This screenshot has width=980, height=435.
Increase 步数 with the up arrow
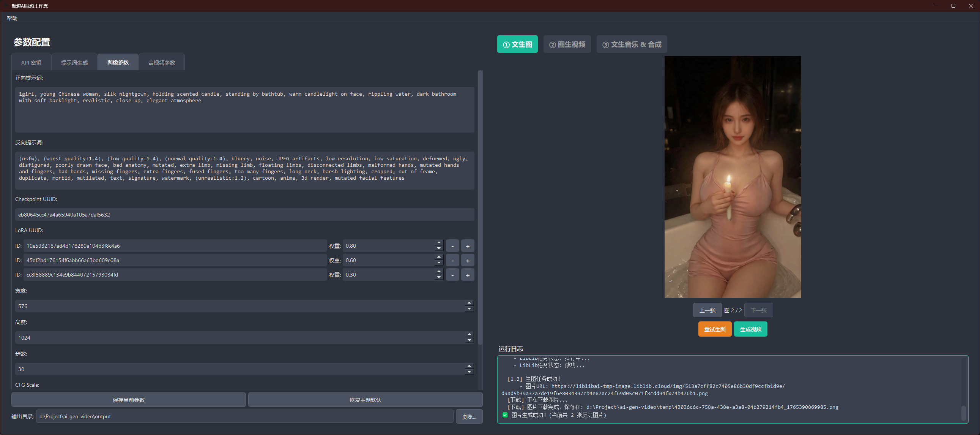point(470,366)
